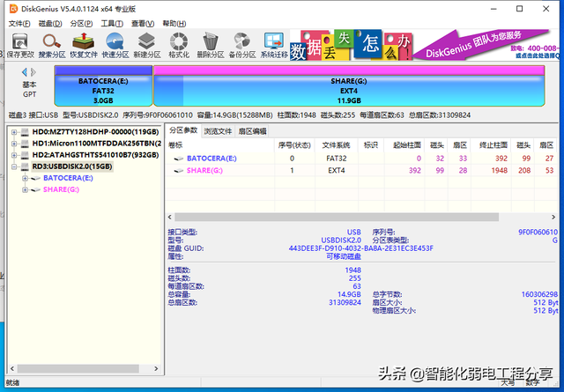564x392 pixels.
Task: Open the Disk (磁盘) menu
Action: [50, 24]
